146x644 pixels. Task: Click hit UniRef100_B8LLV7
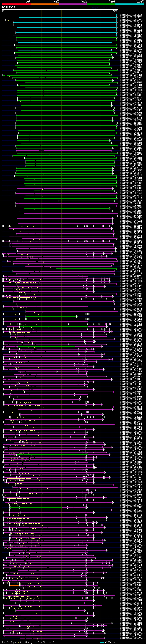pos(131,50)
